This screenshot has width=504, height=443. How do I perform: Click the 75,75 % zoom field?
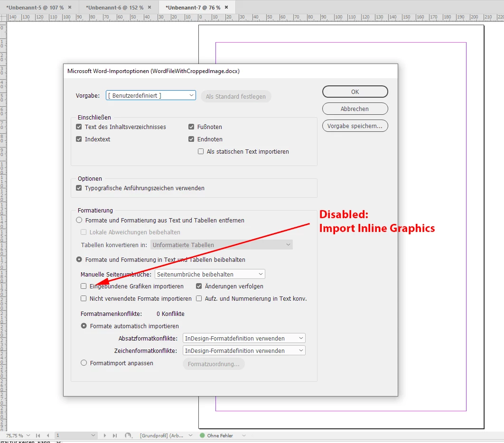(x=14, y=435)
